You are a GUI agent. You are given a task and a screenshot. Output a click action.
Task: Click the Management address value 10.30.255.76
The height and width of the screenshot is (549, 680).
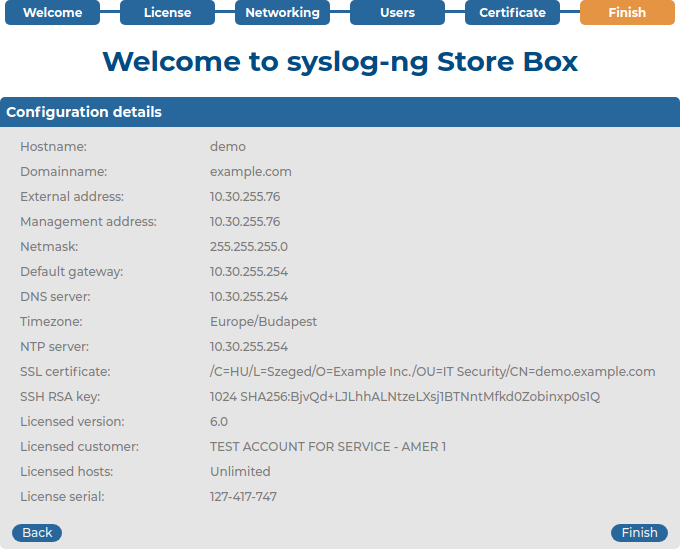click(x=245, y=222)
